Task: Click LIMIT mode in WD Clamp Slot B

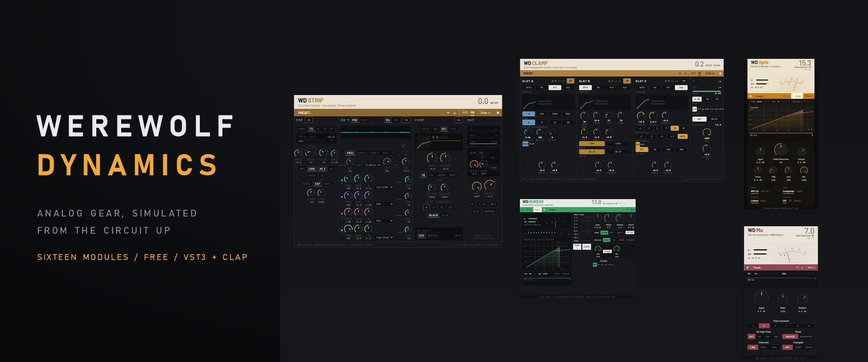Action: (x=618, y=143)
